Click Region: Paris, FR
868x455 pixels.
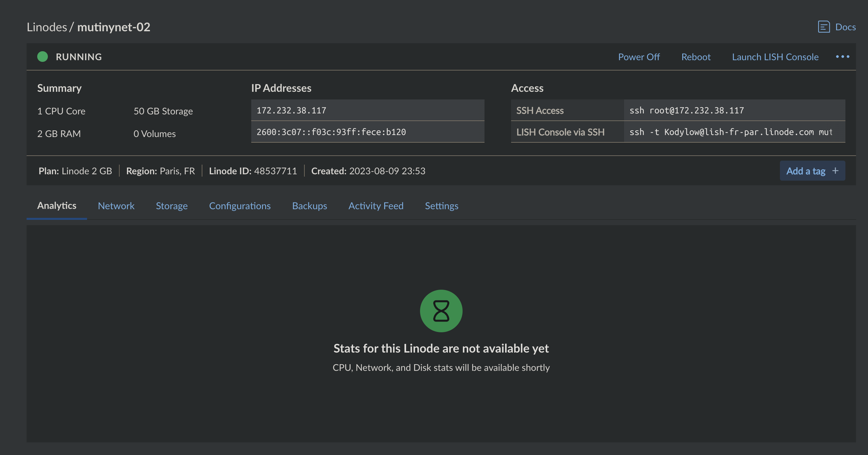pyautogui.click(x=161, y=171)
